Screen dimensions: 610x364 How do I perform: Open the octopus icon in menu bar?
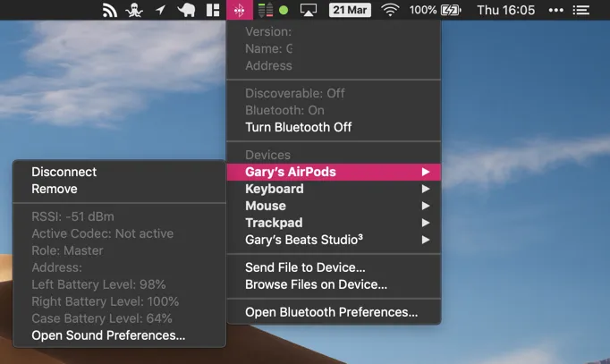[134, 11]
